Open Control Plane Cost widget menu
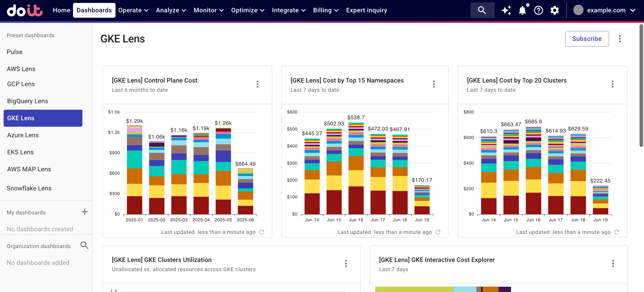This screenshot has height=292, width=644. [x=257, y=84]
